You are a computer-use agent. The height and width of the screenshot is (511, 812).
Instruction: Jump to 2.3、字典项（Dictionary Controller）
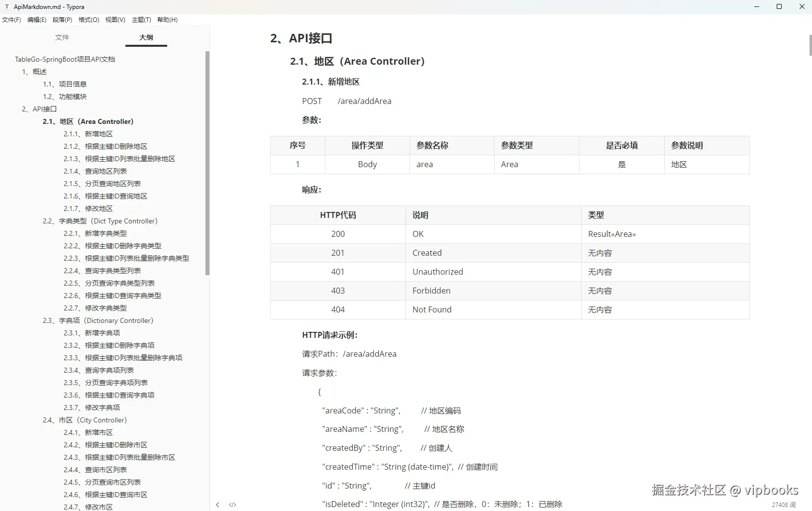(x=98, y=320)
